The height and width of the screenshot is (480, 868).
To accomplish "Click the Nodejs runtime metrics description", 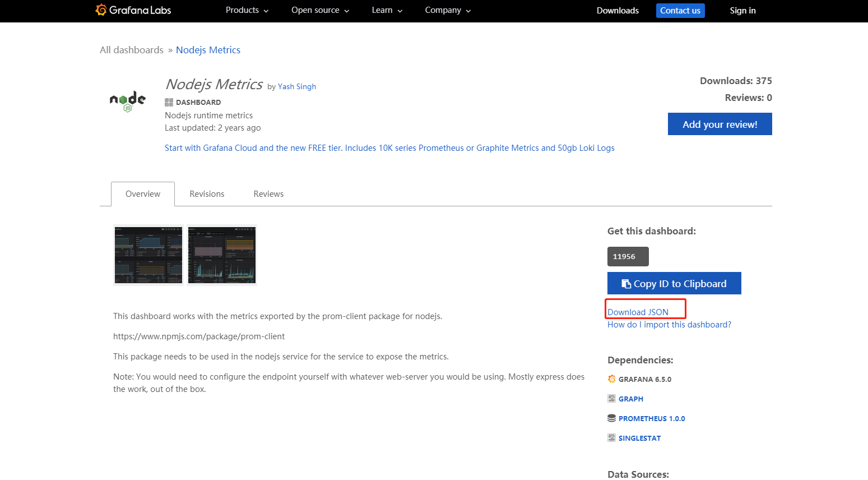I will click(x=208, y=116).
